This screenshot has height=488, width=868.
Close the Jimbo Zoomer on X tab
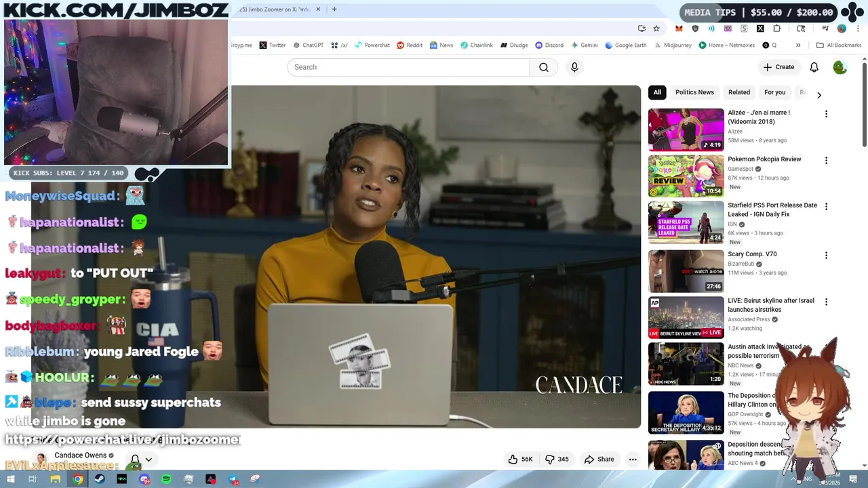point(318,9)
